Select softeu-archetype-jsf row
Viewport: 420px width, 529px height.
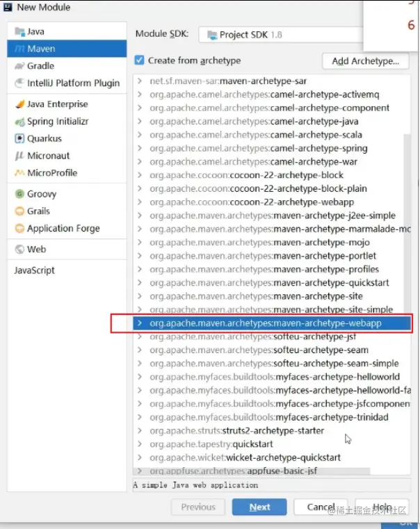tap(272, 336)
